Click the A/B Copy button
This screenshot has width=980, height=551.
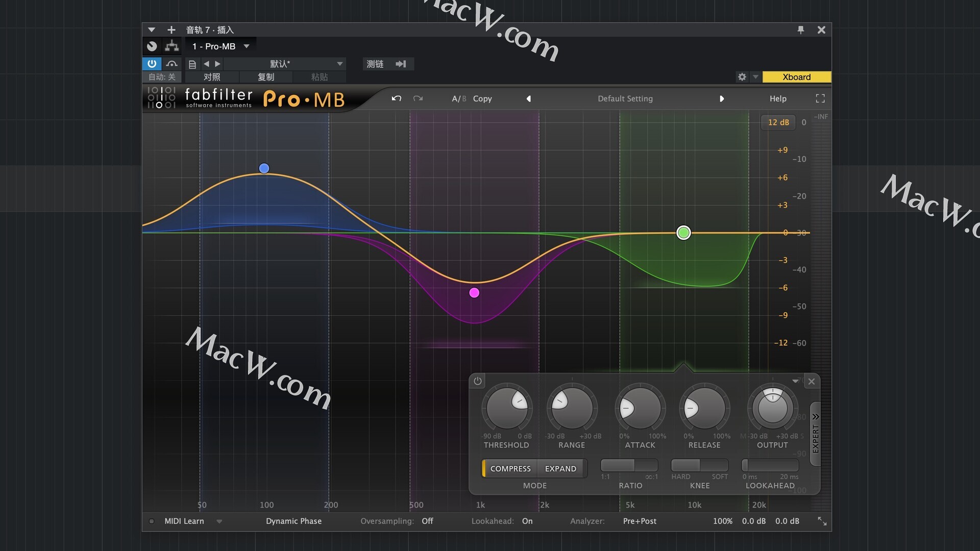coord(482,98)
